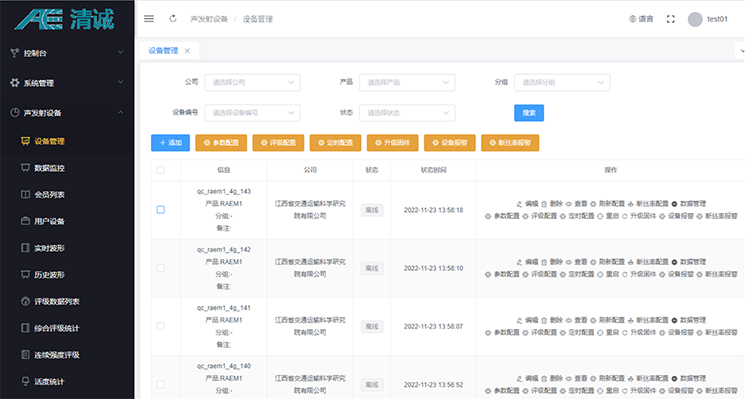Close the 设备管理 tab
The image size is (750, 399).
coord(188,51)
